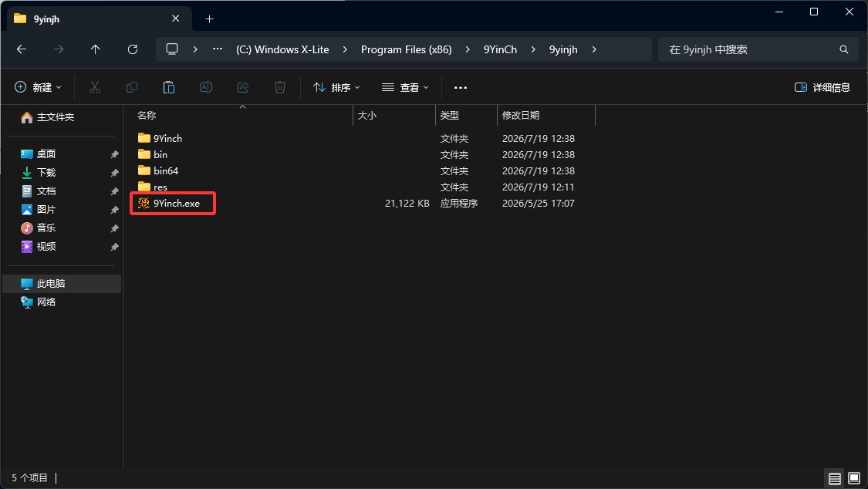Navigate to Program Files (x86) breadcrumb
Viewport: 868px width, 489px height.
point(407,50)
